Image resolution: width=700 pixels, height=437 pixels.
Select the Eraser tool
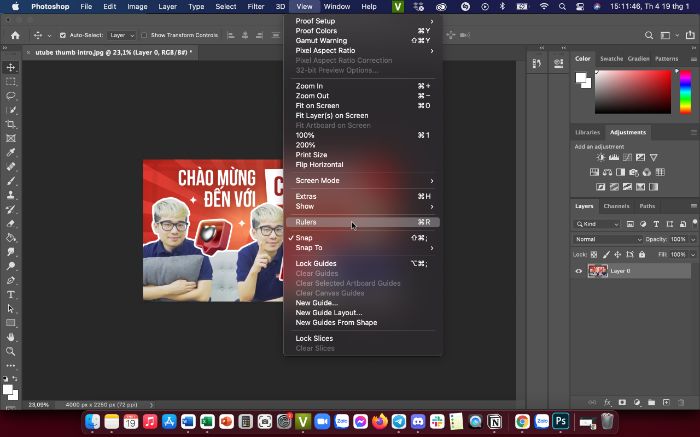click(11, 224)
